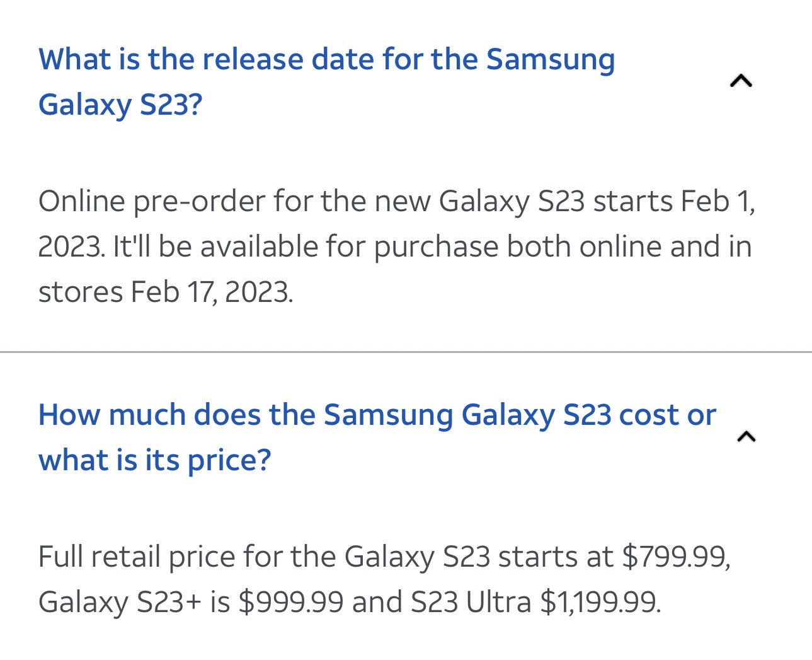The image size is (812, 660).
Task: Click the '$799.99' starting price
Action: pos(675,557)
